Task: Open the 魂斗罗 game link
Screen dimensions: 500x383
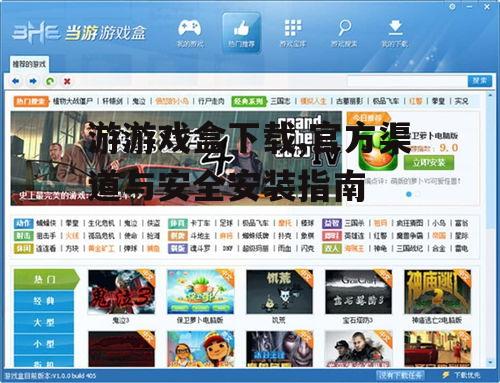Action: [x=200, y=248]
